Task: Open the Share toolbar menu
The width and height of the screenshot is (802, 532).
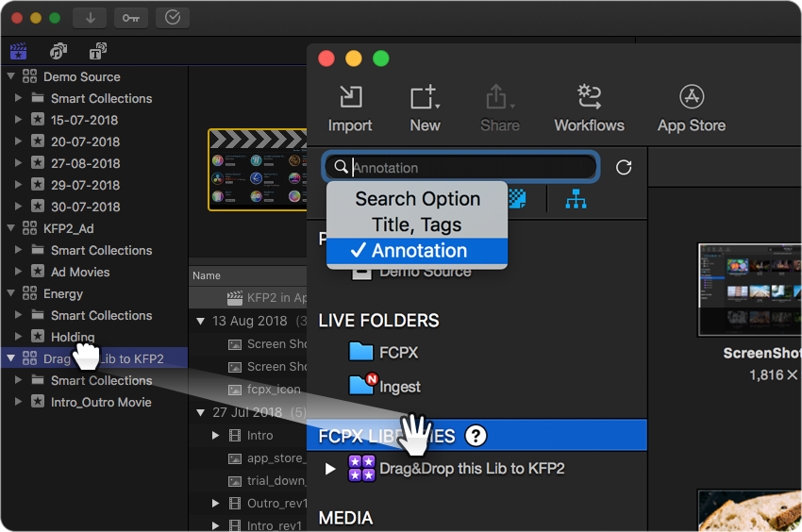Action: coord(500,109)
